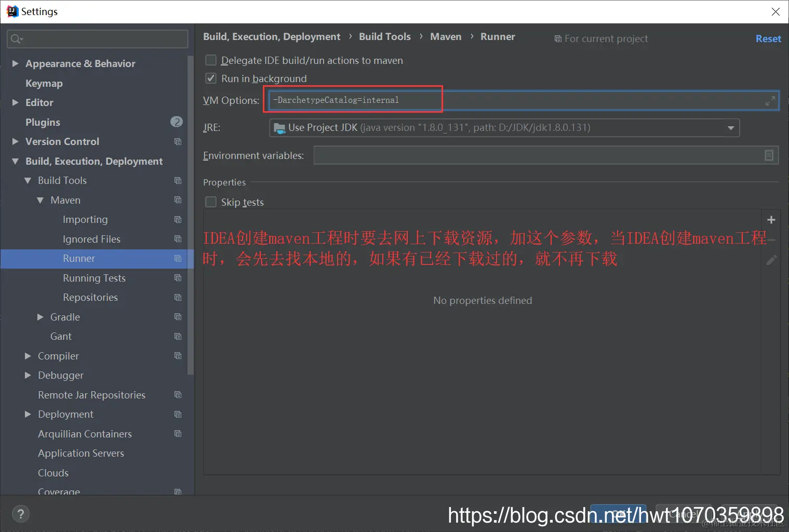Add a new property with plus icon

[x=771, y=220]
